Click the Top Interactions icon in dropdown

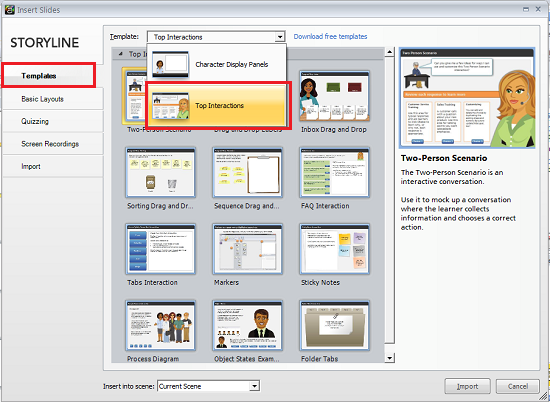point(170,105)
